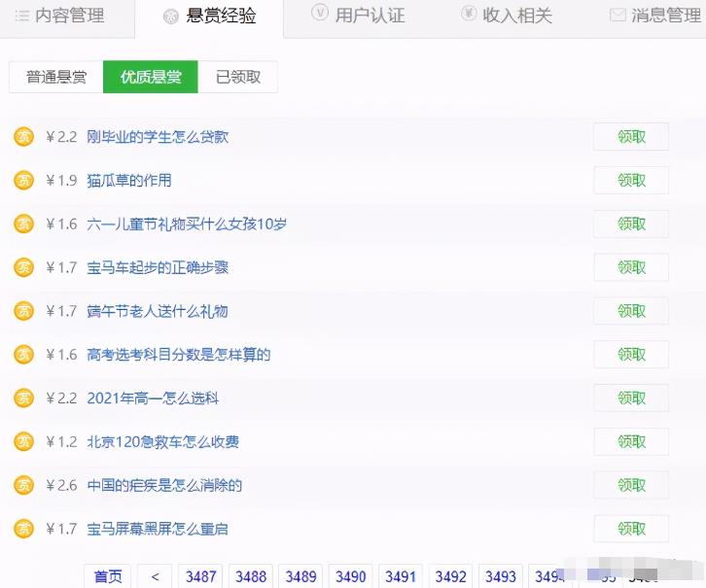Show the 已领取 list
706x588 pixels.
(238, 77)
